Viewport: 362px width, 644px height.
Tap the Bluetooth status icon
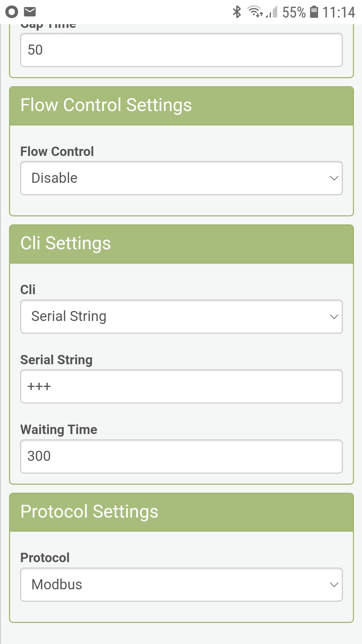click(237, 12)
